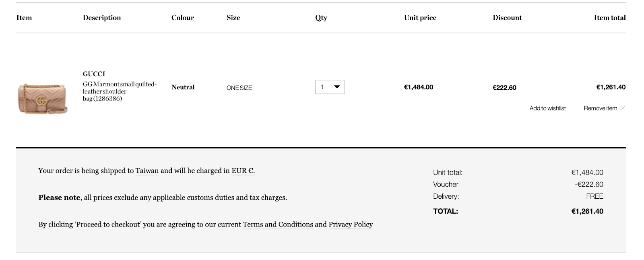644x260 pixels.
Task: Change shipping country Taiwan link
Action: coord(147,171)
